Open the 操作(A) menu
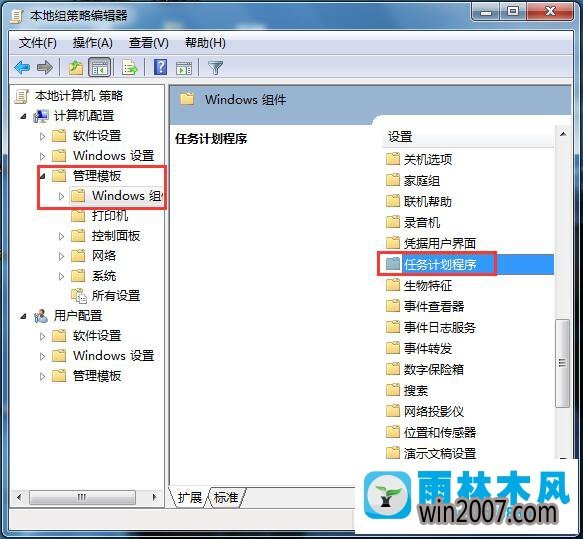583x539 pixels. pos(93,43)
